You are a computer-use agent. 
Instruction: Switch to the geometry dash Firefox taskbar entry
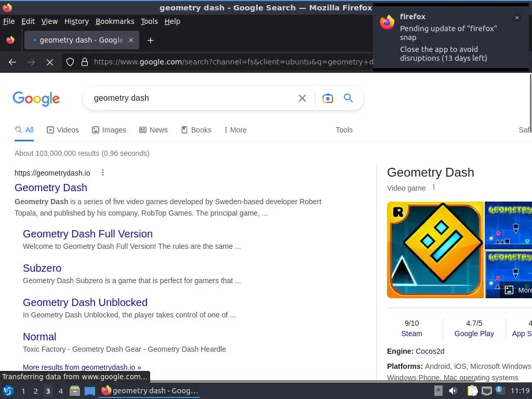click(150, 391)
